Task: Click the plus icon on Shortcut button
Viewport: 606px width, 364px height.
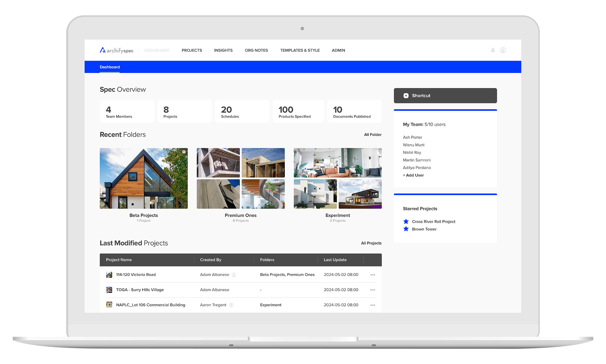Action: 406,96
